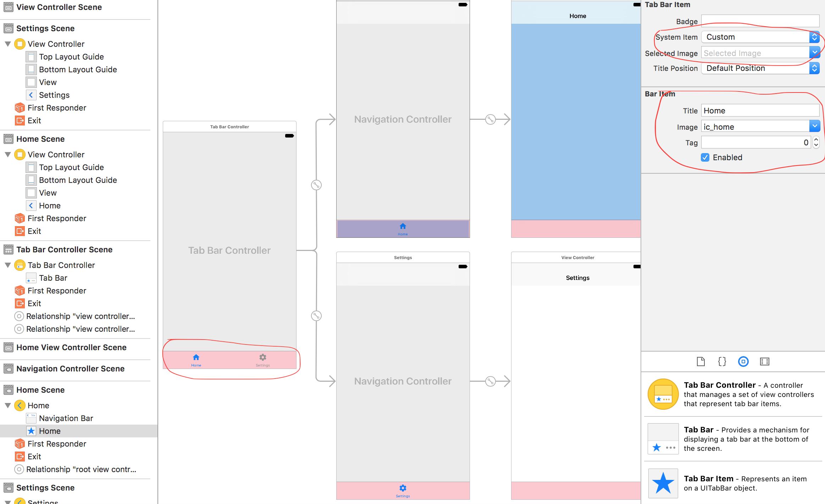Click the Home star item in outline
Image resolution: width=825 pixels, height=504 pixels.
coord(50,431)
